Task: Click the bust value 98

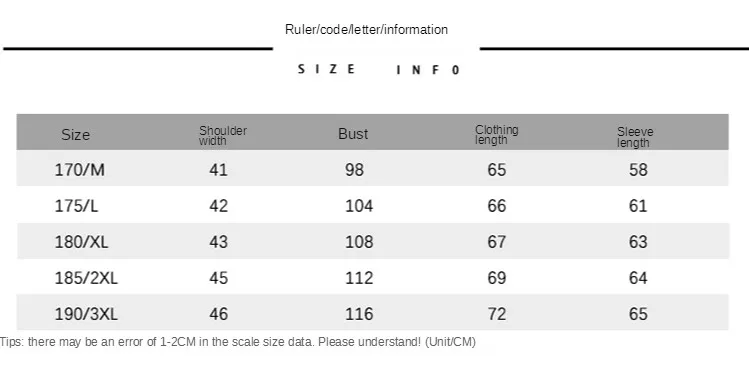Action: point(354,170)
